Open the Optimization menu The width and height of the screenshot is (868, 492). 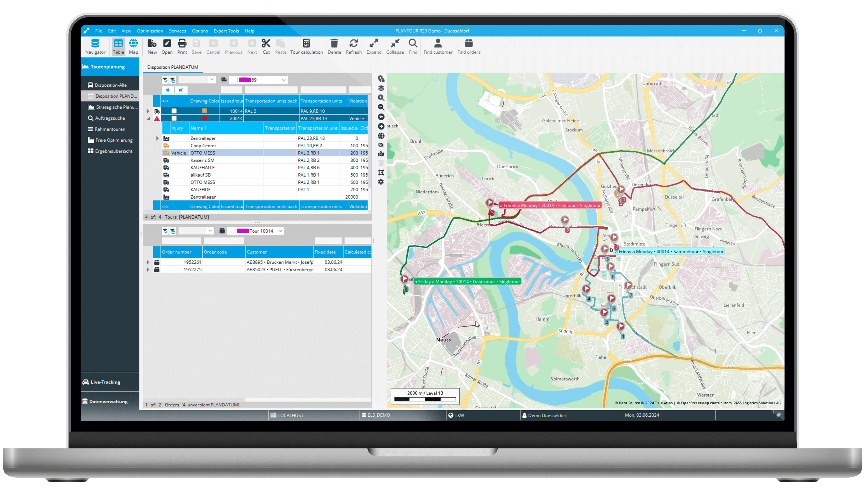[x=150, y=31]
